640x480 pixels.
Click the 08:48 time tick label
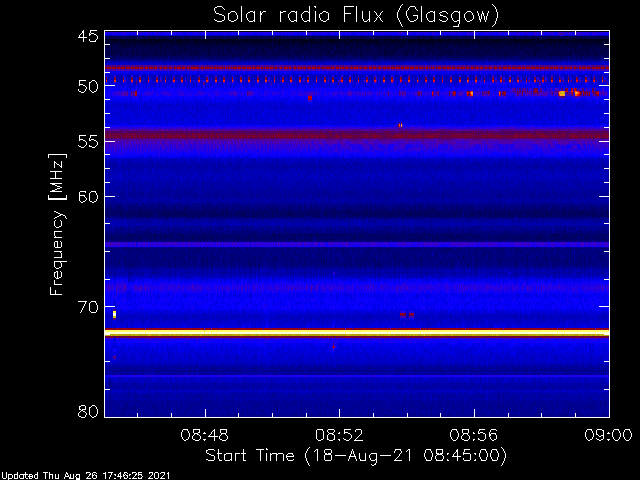pyautogui.click(x=205, y=435)
